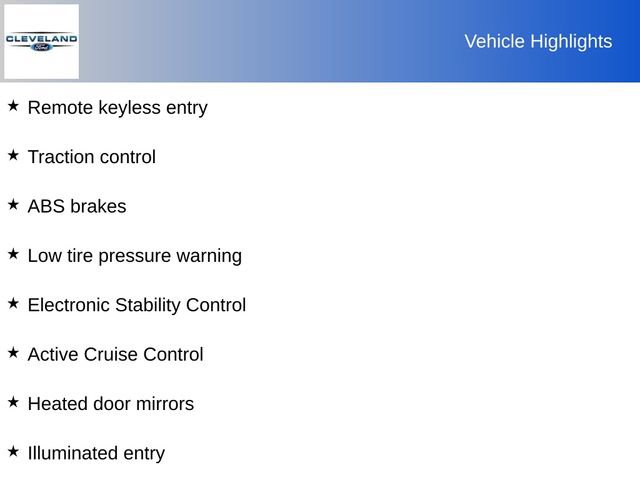Select the star bullet next to Illuminated entry
The width and height of the screenshot is (640, 480).
pyautogui.click(x=13, y=450)
